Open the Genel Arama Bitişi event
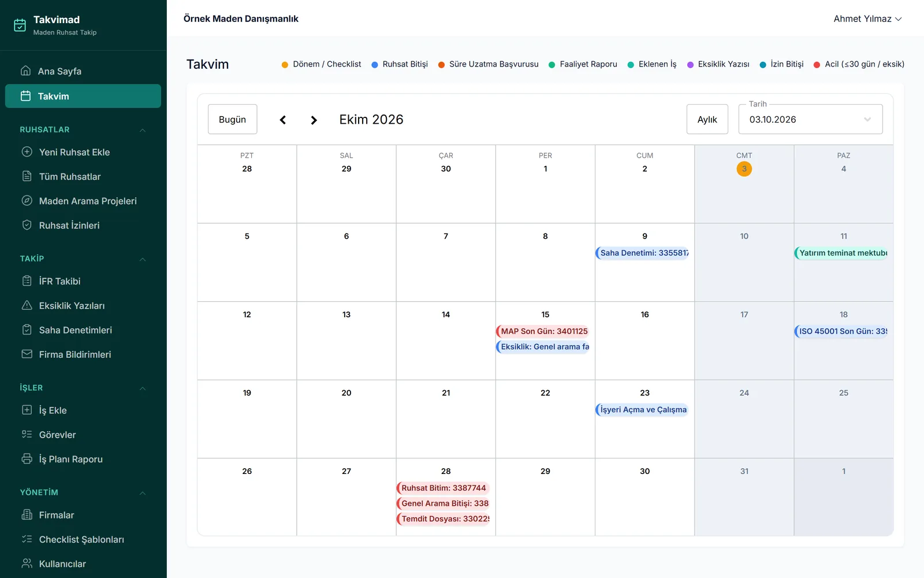 (444, 503)
